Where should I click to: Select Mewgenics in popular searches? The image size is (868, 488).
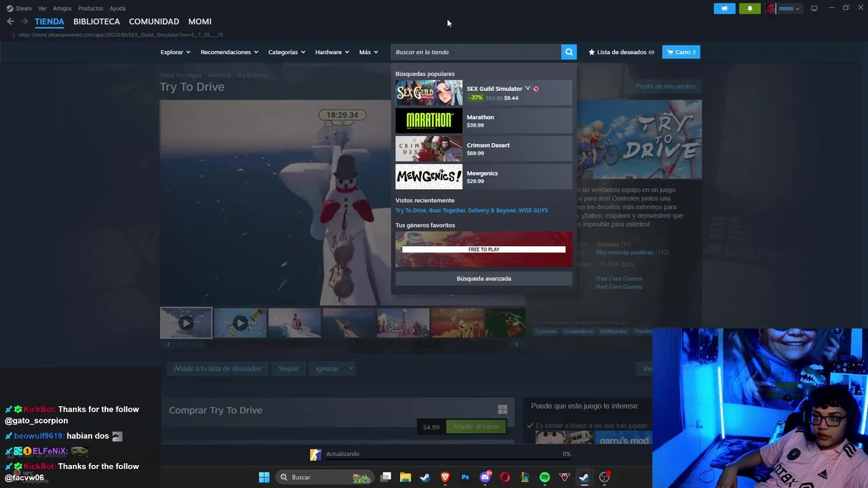[484, 177]
